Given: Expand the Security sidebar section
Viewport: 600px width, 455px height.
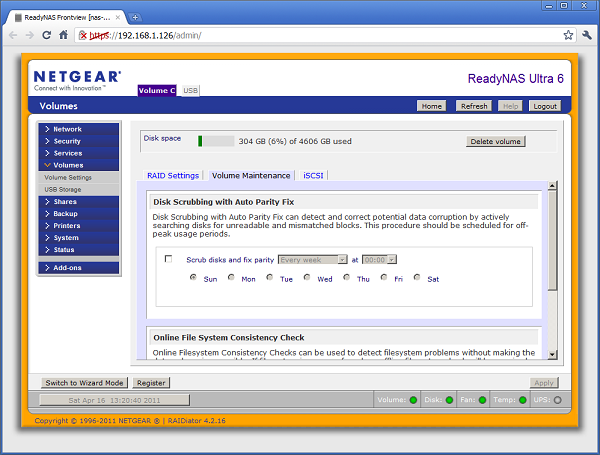Looking at the screenshot, I should 79,141.
